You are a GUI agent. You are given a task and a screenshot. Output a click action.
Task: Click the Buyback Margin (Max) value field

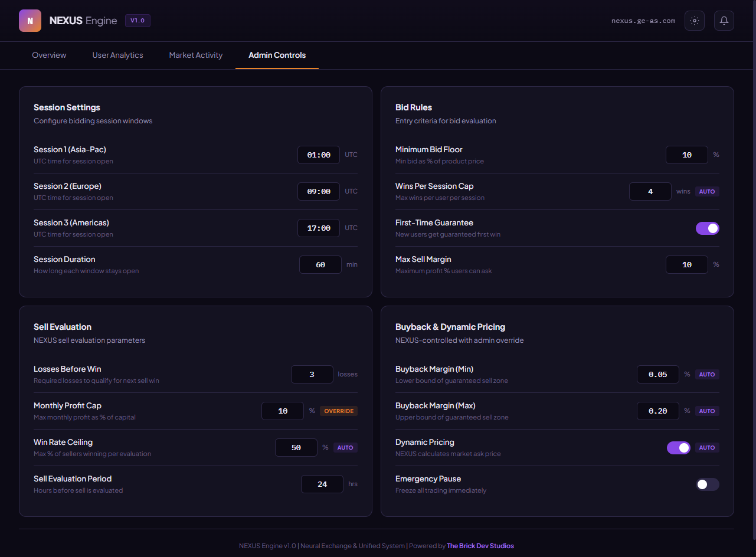click(x=658, y=411)
